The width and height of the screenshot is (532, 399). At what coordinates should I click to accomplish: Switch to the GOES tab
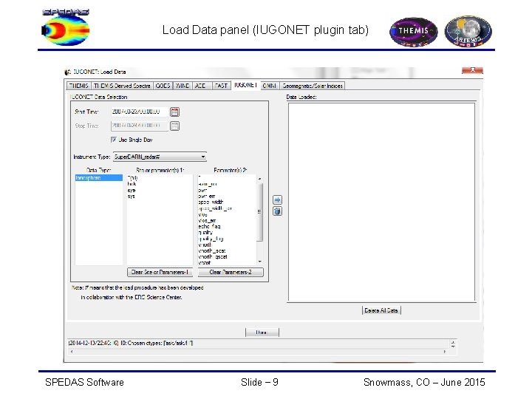click(163, 86)
